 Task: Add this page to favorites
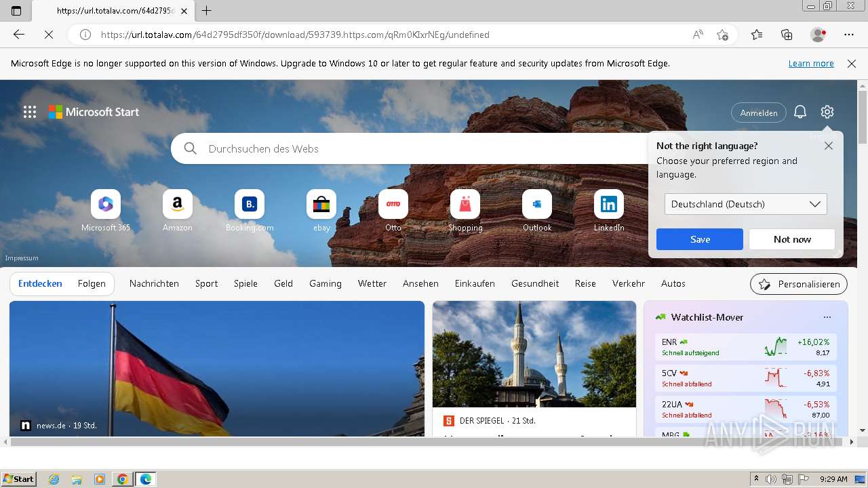(723, 35)
